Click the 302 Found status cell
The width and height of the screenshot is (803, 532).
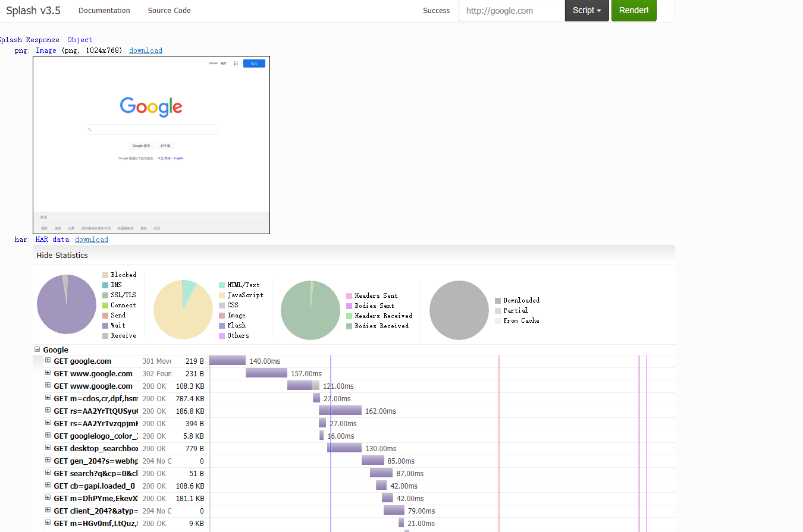click(157, 374)
